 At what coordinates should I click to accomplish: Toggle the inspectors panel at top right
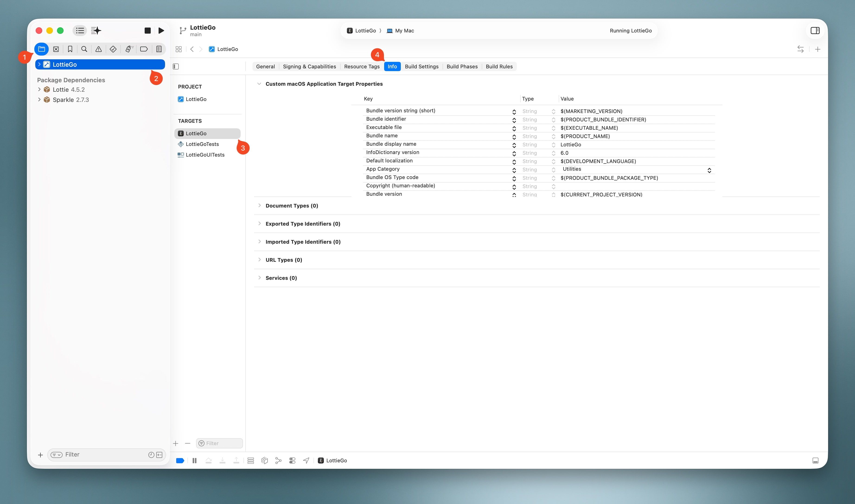click(x=815, y=31)
